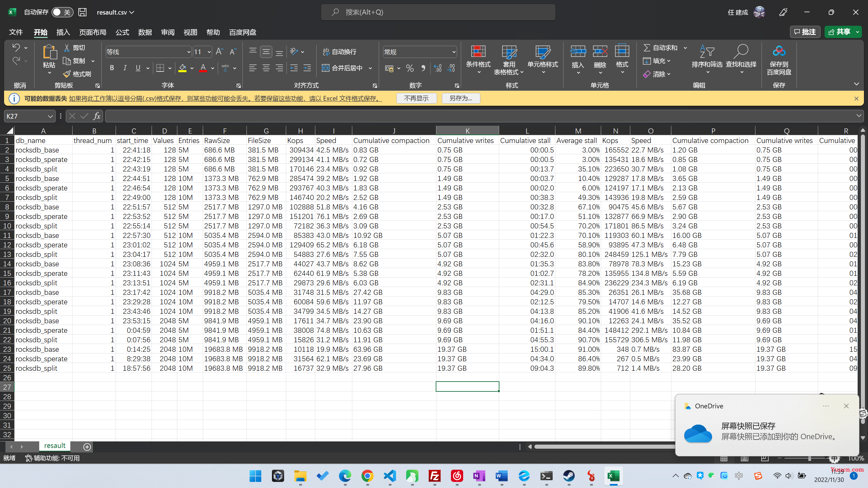Expand the number format 常规 combo box
The image size is (868, 488).
tap(454, 52)
